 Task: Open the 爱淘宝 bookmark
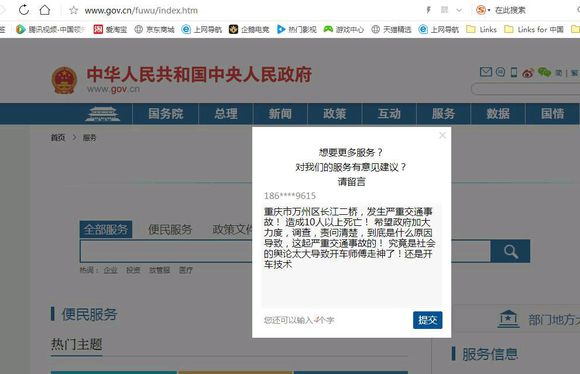[x=110, y=29]
